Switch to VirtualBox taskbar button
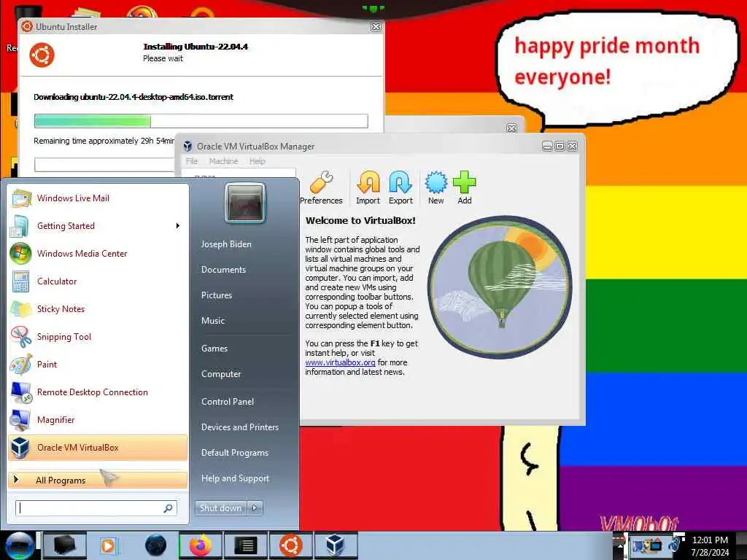The height and width of the screenshot is (560, 747). point(336,545)
